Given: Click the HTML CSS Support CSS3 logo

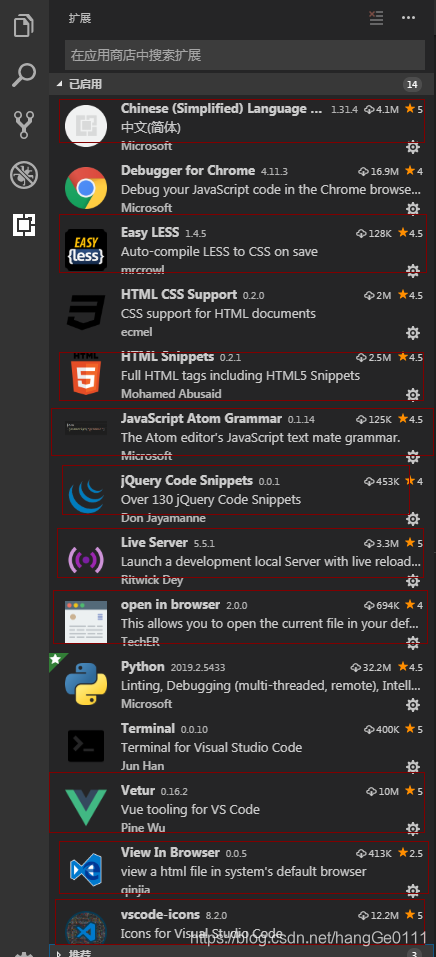Looking at the screenshot, I should [x=86, y=312].
